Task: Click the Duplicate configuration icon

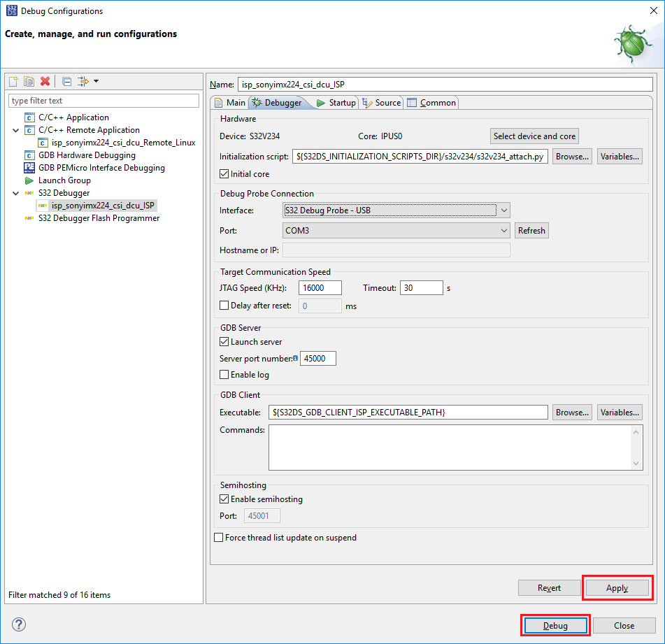Action: click(x=29, y=81)
